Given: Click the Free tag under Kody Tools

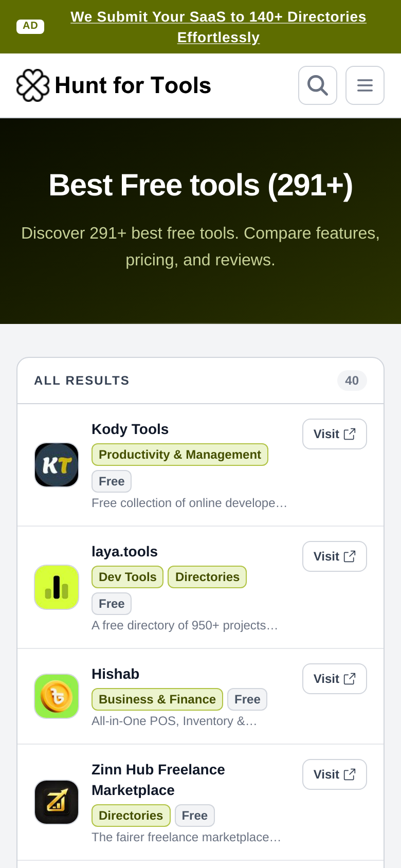Looking at the screenshot, I should coord(112,481).
